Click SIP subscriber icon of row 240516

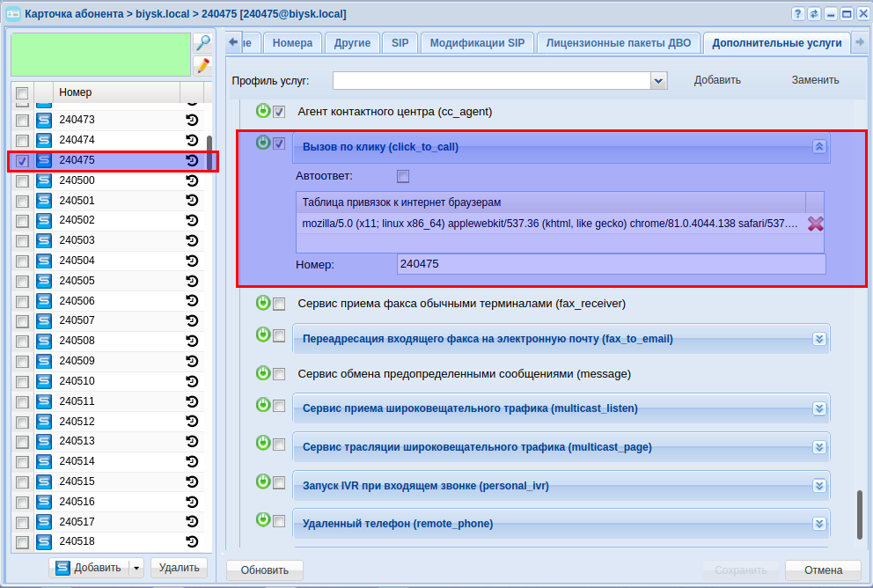click(x=44, y=502)
